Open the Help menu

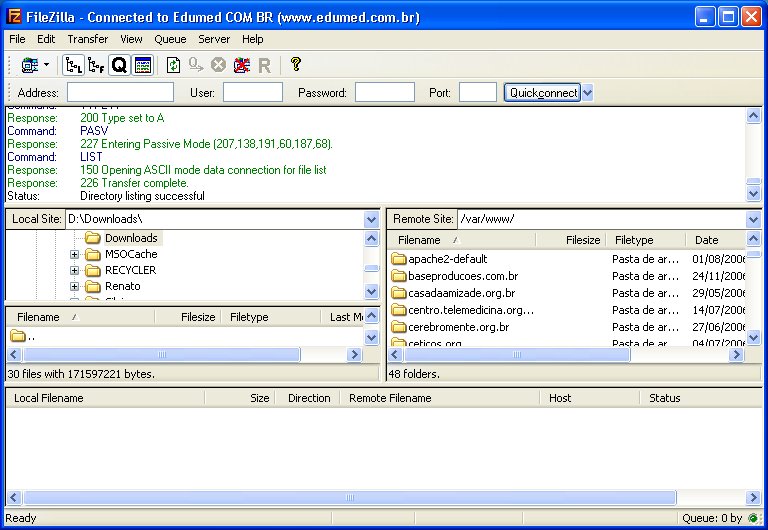pyautogui.click(x=252, y=39)
